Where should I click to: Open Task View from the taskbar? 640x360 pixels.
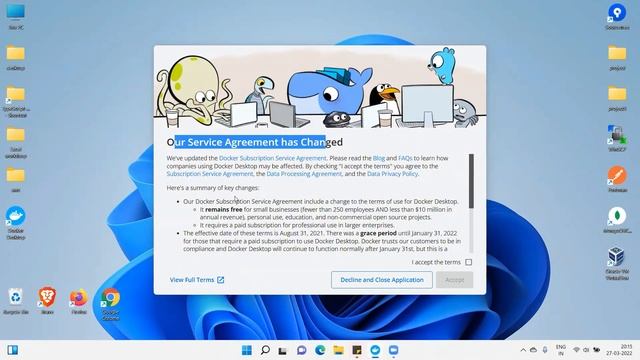(x=283, y=350)
